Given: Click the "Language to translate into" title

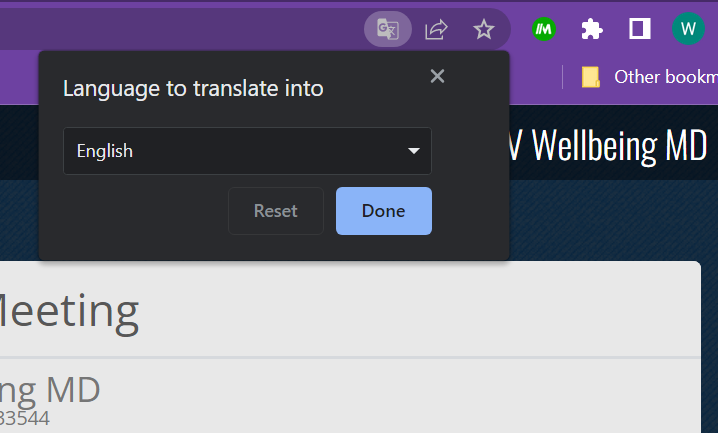Looking at the screenshot, I should (x=193, y=88).
